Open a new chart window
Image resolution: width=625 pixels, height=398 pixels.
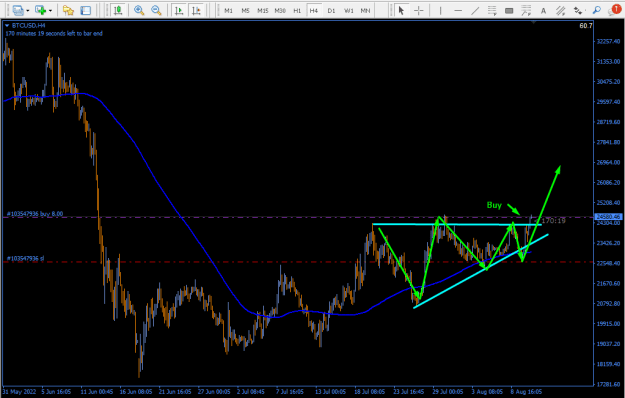click(40, 10)
